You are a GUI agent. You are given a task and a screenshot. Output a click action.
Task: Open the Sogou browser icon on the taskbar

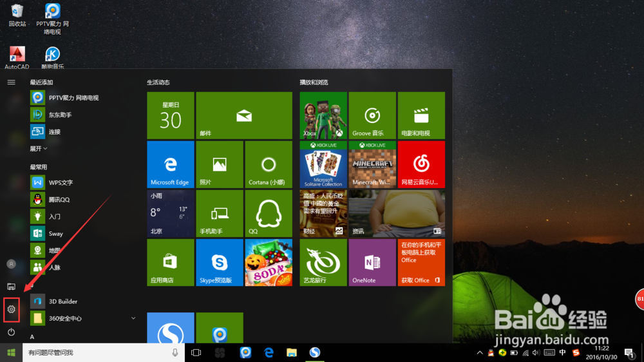(315, 352)
